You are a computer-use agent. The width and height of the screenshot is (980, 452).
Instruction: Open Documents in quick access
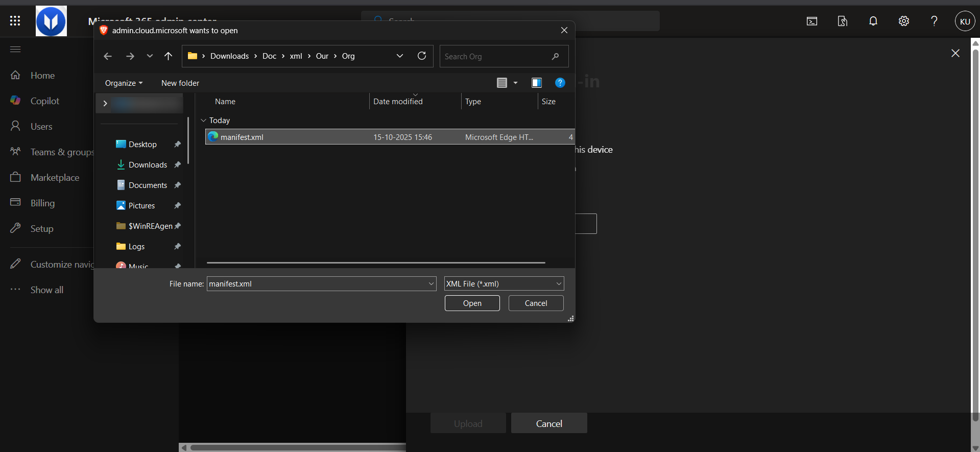pyautogui.click(x=148, y=185)
